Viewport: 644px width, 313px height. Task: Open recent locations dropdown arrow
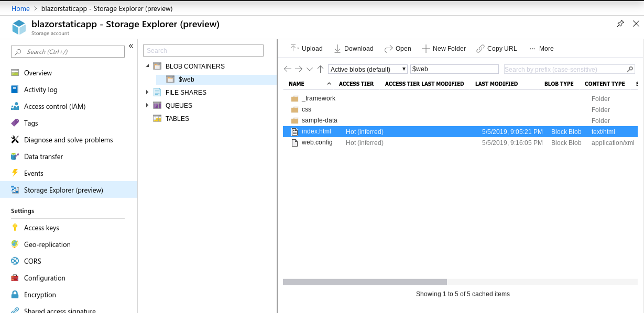tap(310, 69)
